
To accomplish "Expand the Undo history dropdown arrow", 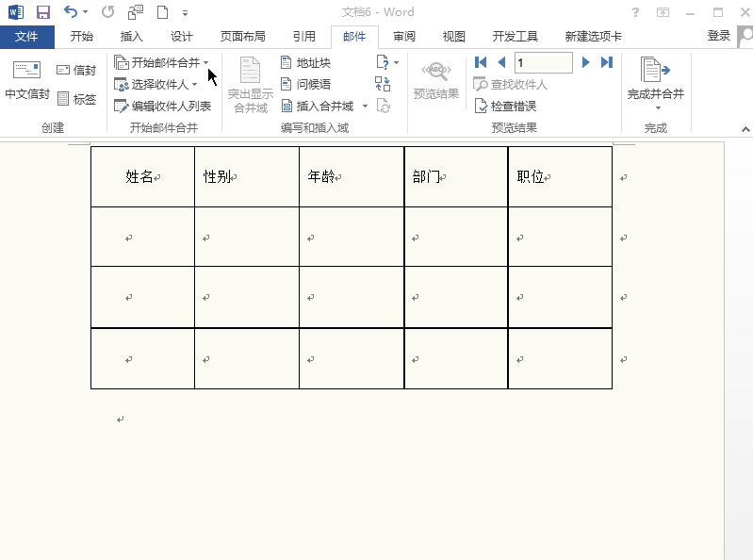I will click(86, 12).
